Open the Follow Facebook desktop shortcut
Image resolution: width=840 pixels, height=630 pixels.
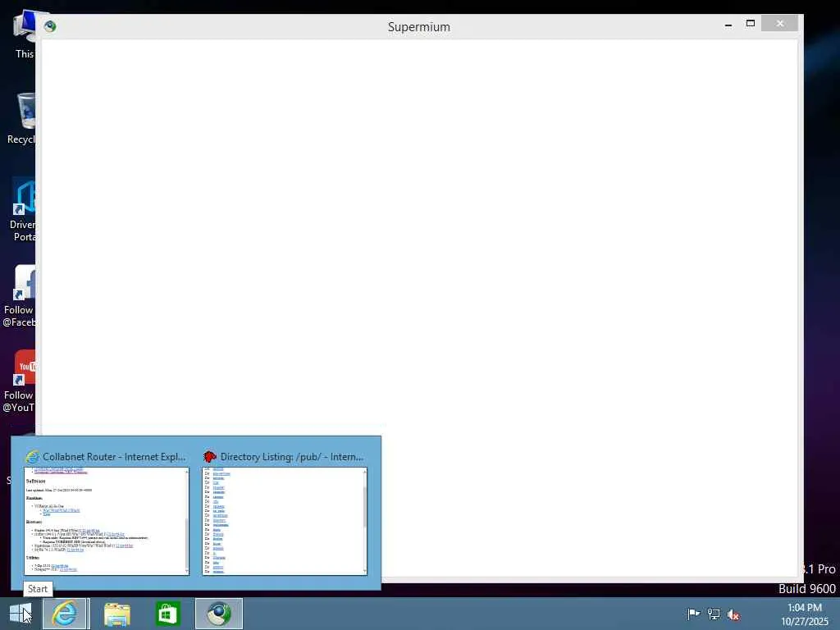coord(20,295)
